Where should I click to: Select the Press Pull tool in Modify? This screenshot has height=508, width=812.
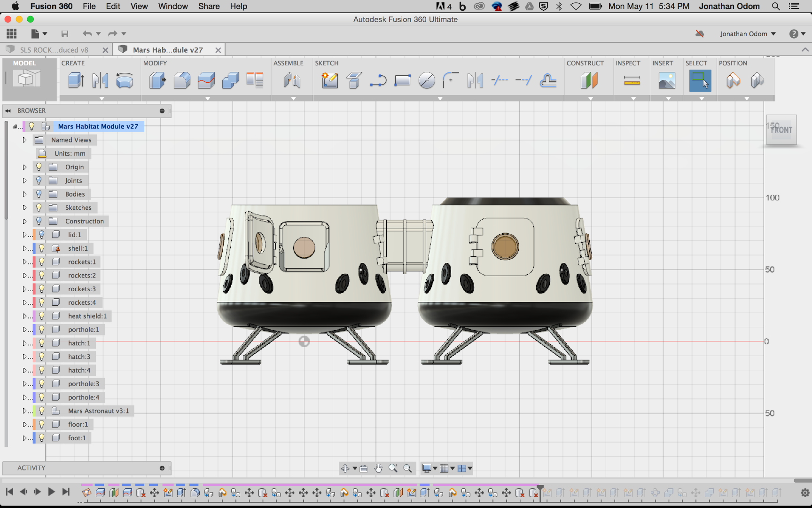(x=157, y=80)
